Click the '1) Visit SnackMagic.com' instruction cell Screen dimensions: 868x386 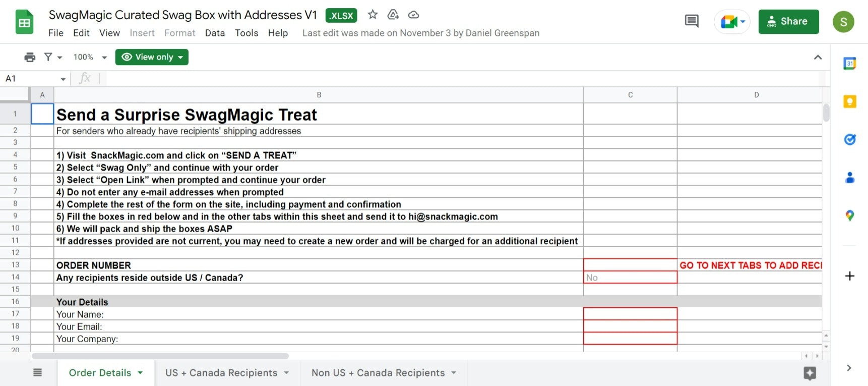pyautogui.click(x=319, y=155)
